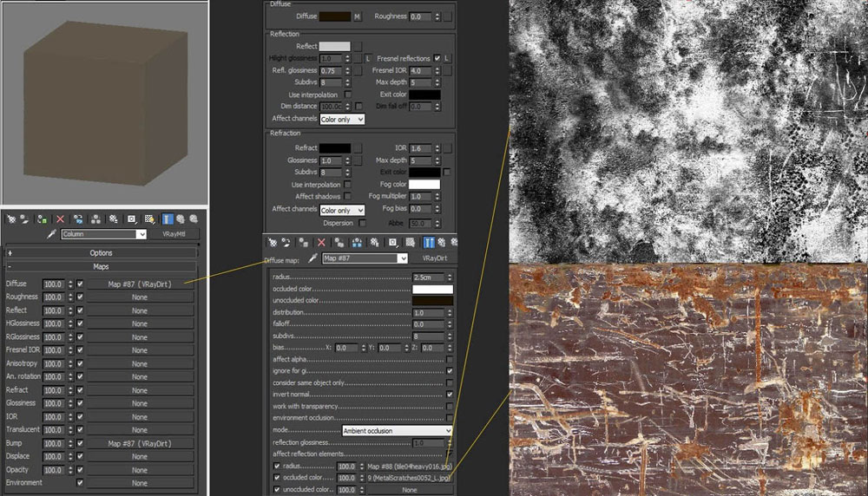The image size is (868, 496).
Task: Click the M map button beside Diffuse color
Action: pyautogui.click(x=357, y=16)
